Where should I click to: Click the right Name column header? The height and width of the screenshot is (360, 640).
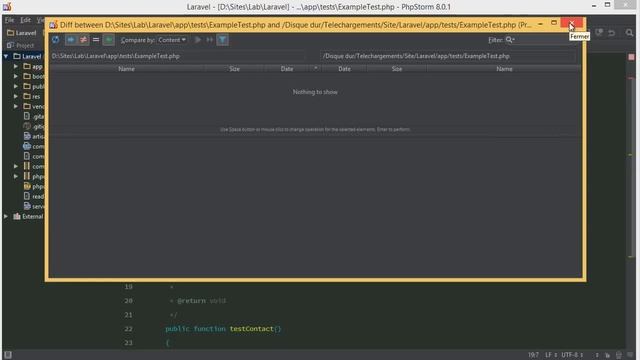[504, 69]
